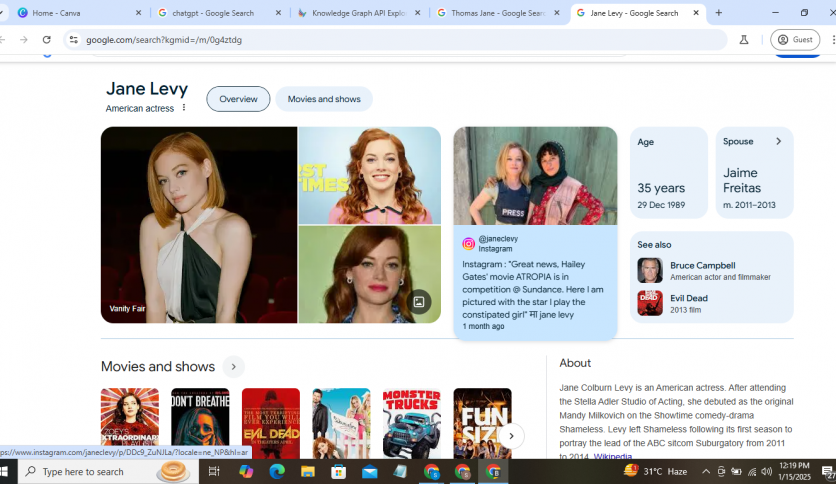The height and width of the screenshot is (484, 836).
Task: Open the @janeclevy Instagram handle
Action: point(498,239)
